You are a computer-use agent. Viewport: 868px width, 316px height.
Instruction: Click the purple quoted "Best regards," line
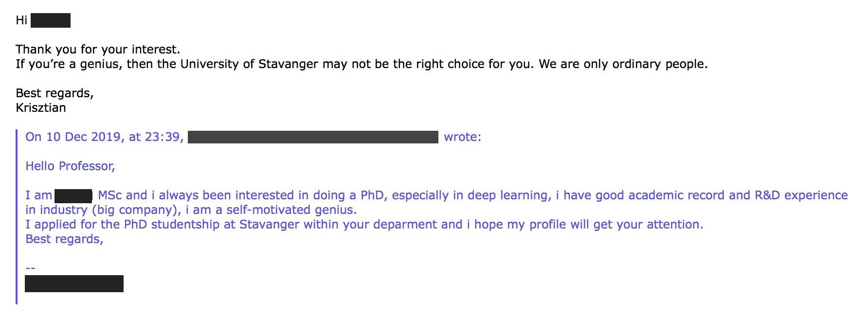64,239
